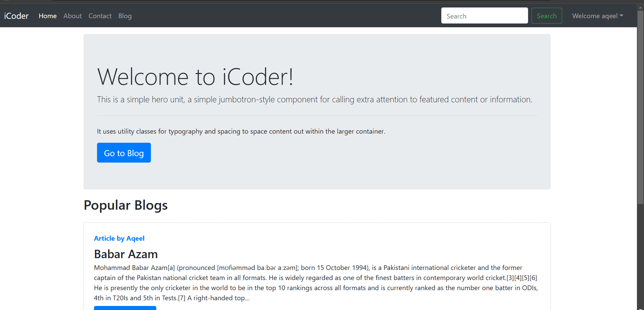Click the Babar Azam article title
The image size is (644, 310).
click(x=126, y=254)
